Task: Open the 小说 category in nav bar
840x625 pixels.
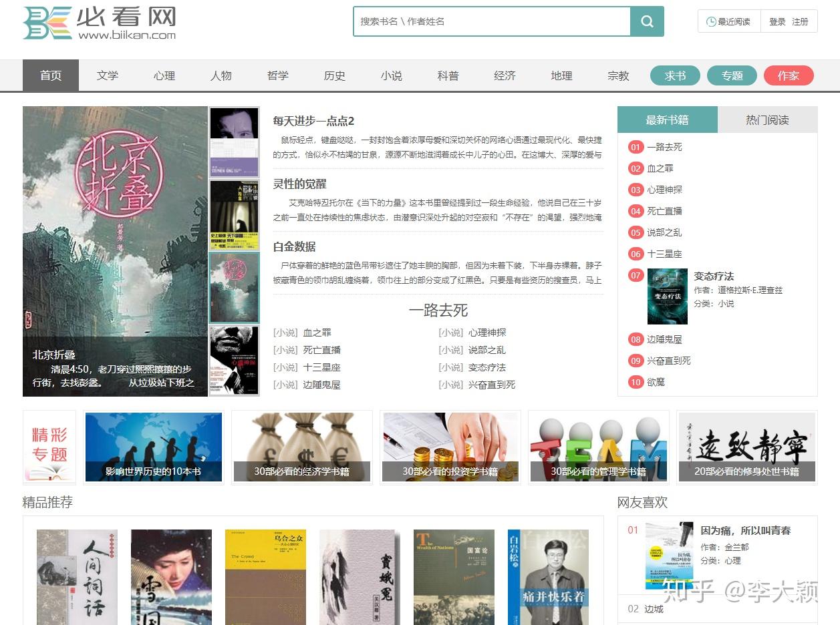Action: pyautogui.click(x=391, y=75)
